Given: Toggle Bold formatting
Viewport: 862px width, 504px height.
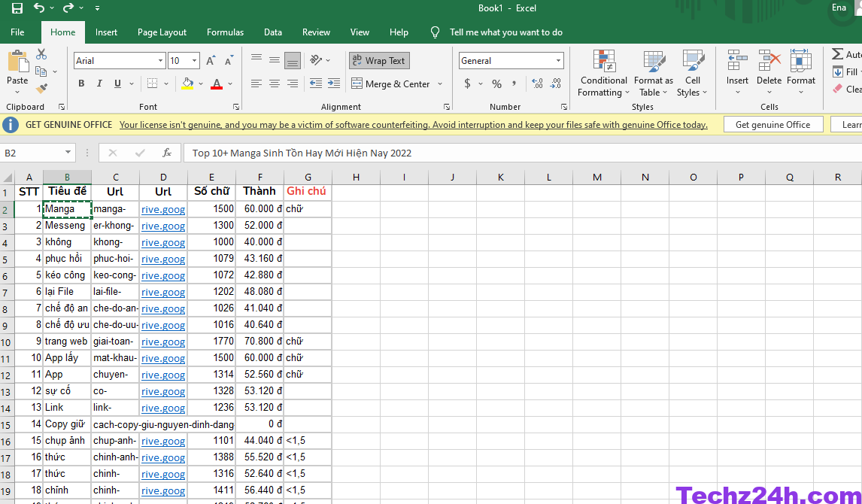Looking at the screenshot, I should [81, 83].
